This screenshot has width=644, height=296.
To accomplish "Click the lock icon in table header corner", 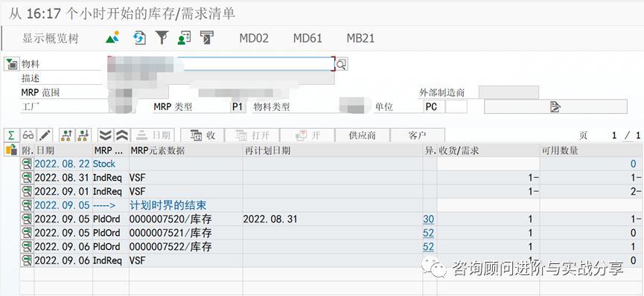I will point(12,149).
